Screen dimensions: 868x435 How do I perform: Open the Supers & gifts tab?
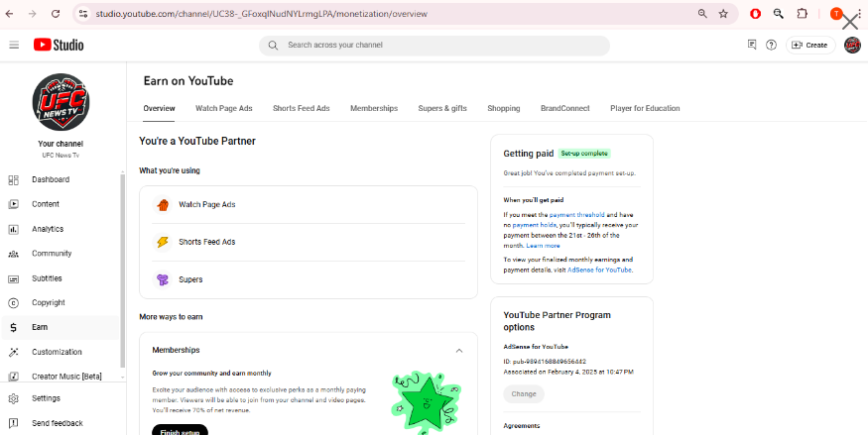[442, 108]
